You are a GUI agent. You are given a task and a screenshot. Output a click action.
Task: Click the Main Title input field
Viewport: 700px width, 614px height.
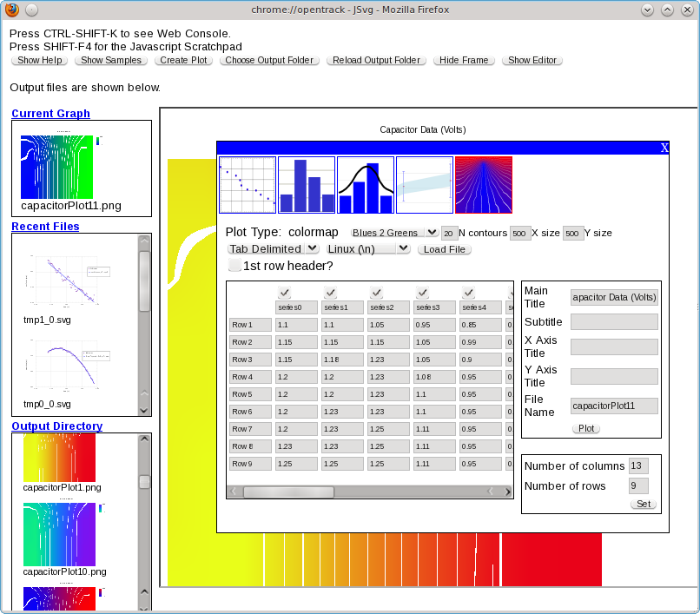614,297
